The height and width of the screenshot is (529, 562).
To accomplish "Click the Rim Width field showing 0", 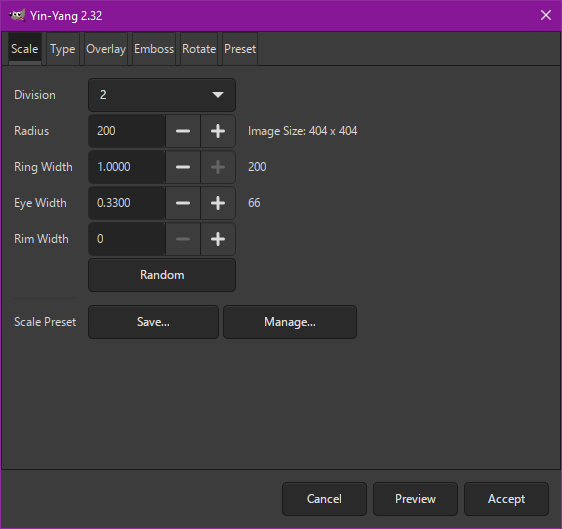I will (x=127, y=239).
